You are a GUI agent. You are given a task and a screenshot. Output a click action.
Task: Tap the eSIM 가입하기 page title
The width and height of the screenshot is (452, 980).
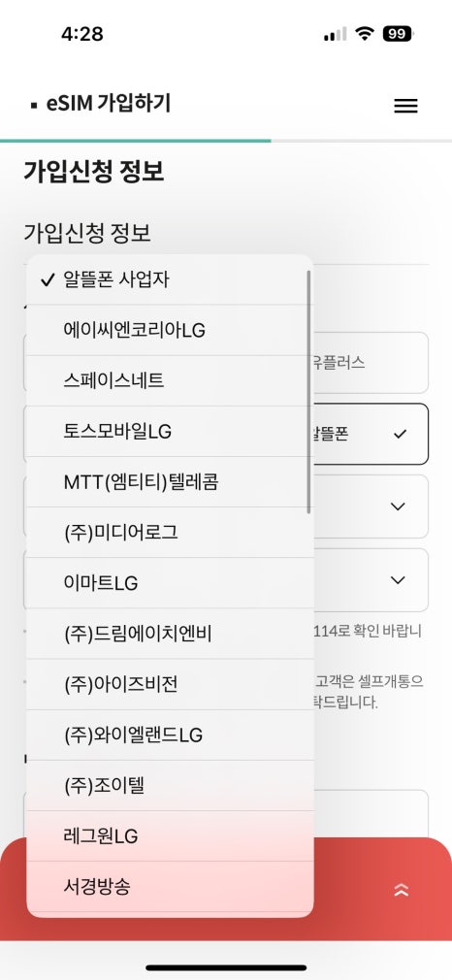[109, 105]
